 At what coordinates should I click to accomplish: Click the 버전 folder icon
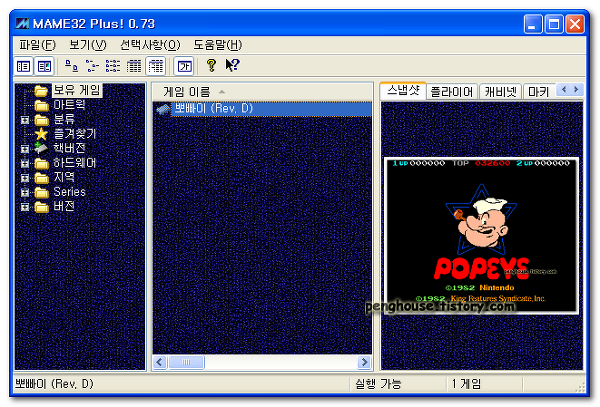[x=41, y=207]
